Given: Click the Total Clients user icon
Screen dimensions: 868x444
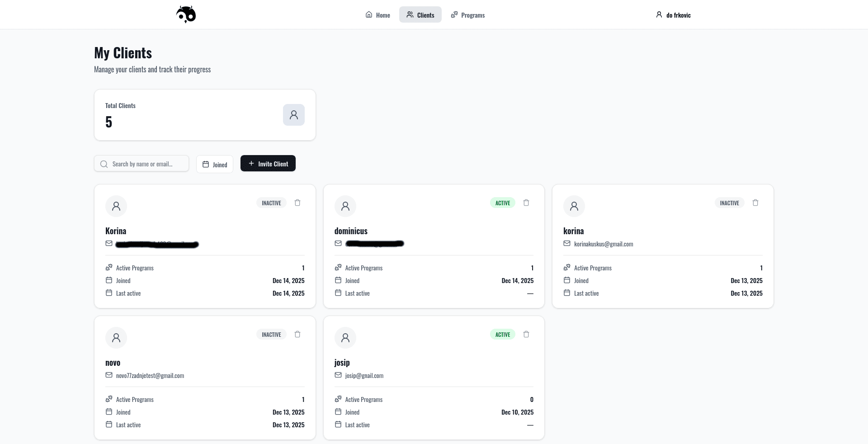Looking at the screenshot, I should point(294,115).
